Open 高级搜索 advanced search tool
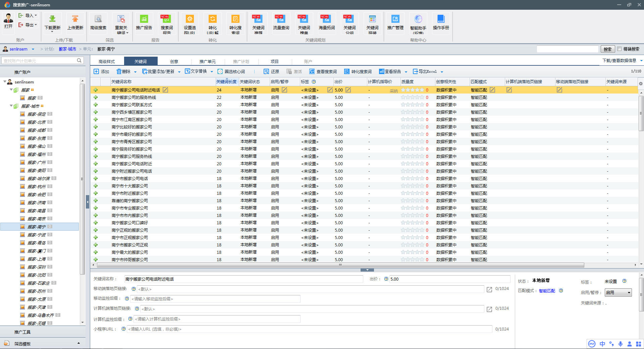644x349 pixels. pos(98,19)
